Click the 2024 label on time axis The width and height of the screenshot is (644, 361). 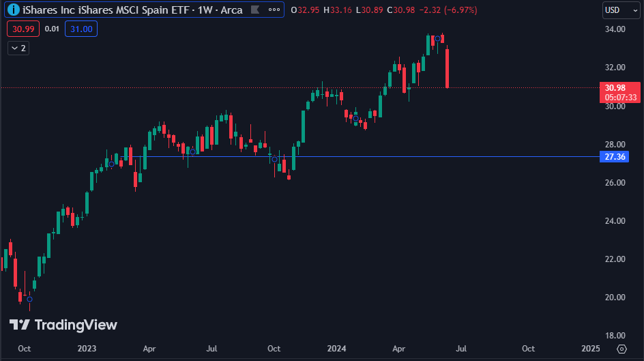pos(336,349)
